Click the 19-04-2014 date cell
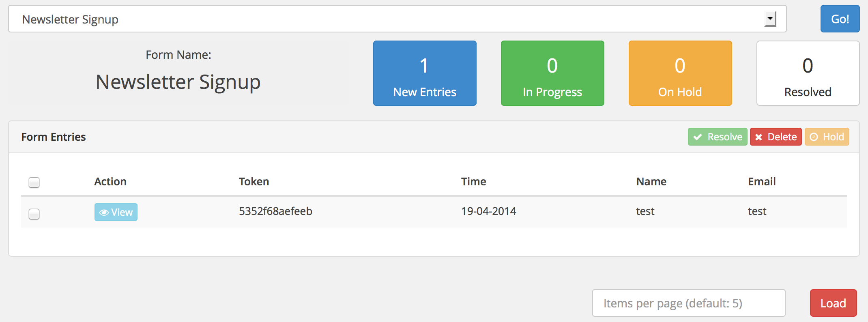This screenshot has height=322, width=868. [488, 211]
